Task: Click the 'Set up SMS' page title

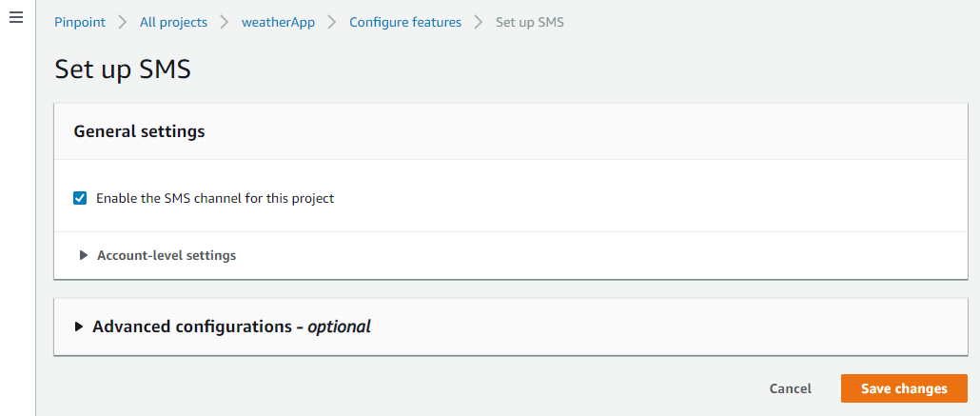Action: (123, 69)
